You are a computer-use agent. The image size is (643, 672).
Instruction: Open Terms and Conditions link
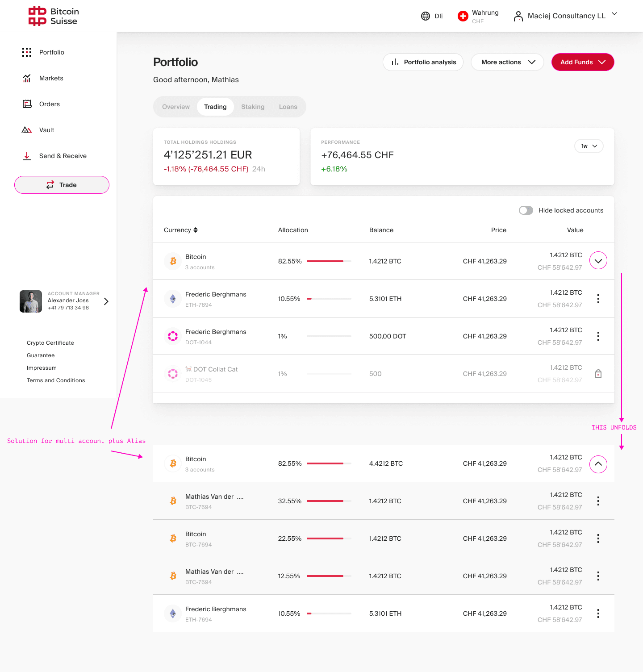pyautogui.click(x=56, y=380)
